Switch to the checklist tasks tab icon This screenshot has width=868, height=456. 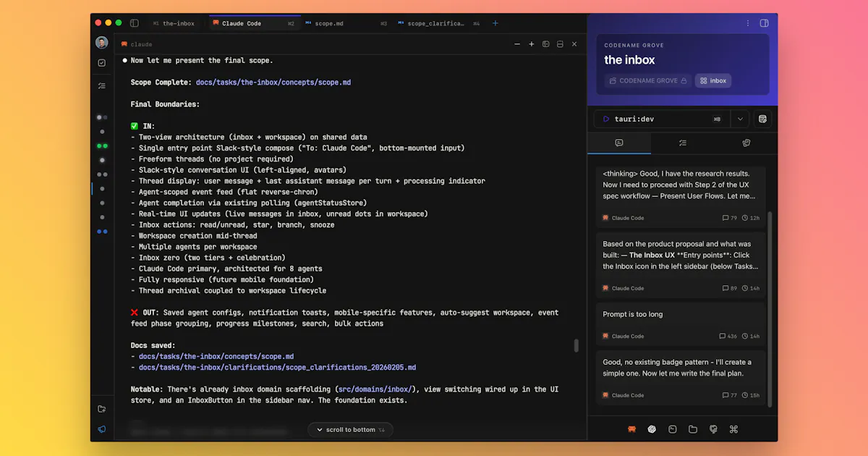coord(682,143)
